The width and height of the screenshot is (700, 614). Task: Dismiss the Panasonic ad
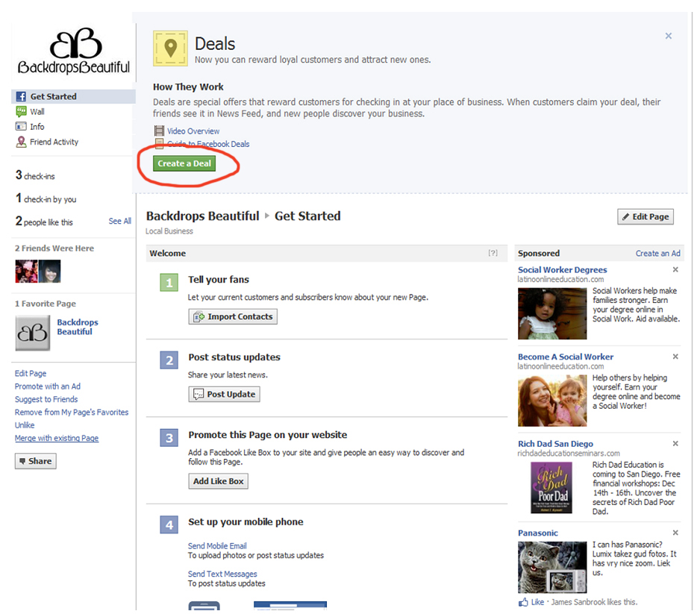(x=675, y=533)
